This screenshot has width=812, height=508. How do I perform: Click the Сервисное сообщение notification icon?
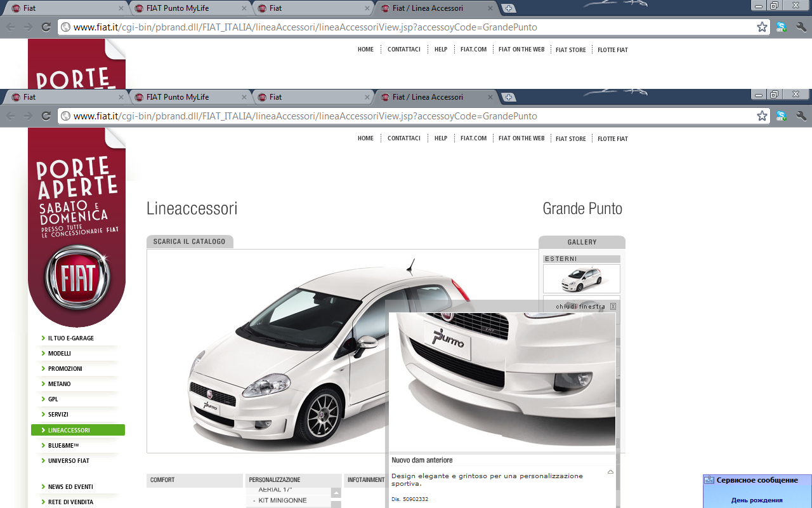(709, 480)
